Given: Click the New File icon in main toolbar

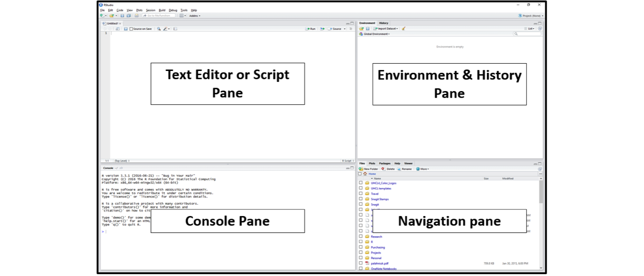Looking at the screenshot, I should pyautogui.click(x=102, y=15).
